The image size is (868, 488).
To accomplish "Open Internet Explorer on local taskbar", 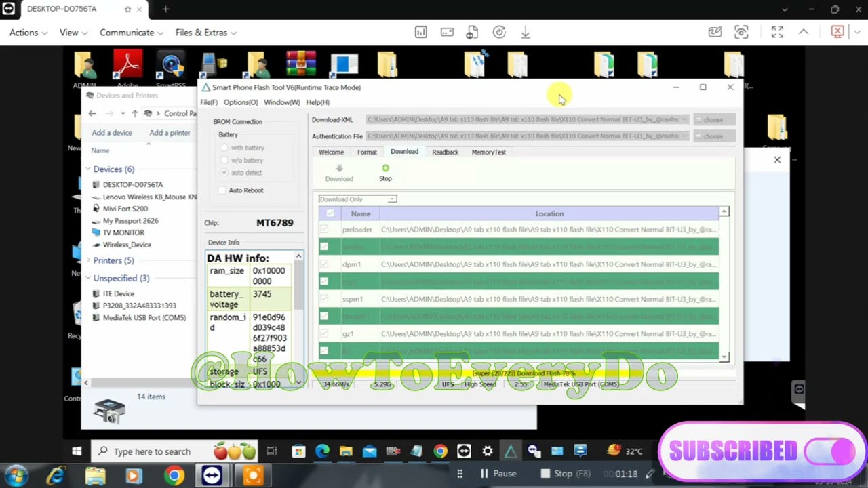I will pyautogui.click(x=55, y=476).
